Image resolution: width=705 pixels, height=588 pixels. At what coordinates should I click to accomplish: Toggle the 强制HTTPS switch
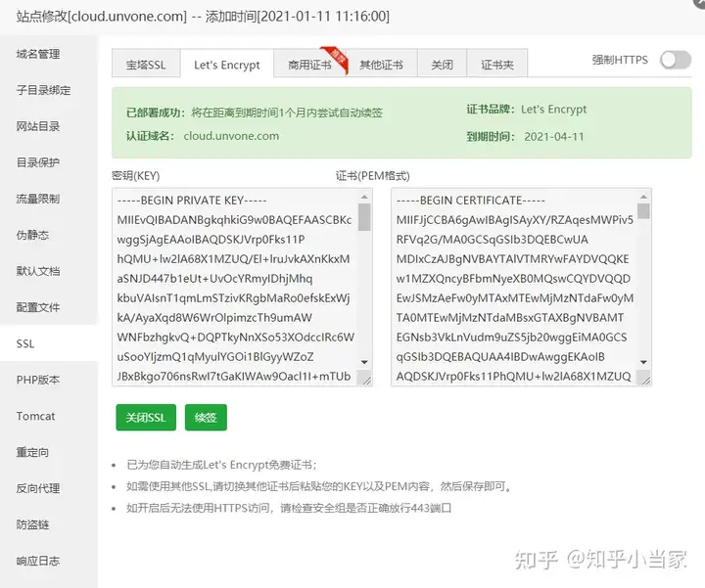[x=676, y=60]
